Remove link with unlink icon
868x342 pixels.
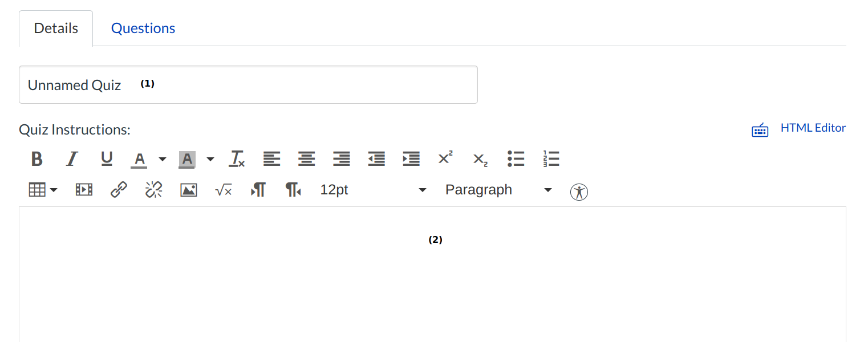pyautogui.click(x=153, y=190)
